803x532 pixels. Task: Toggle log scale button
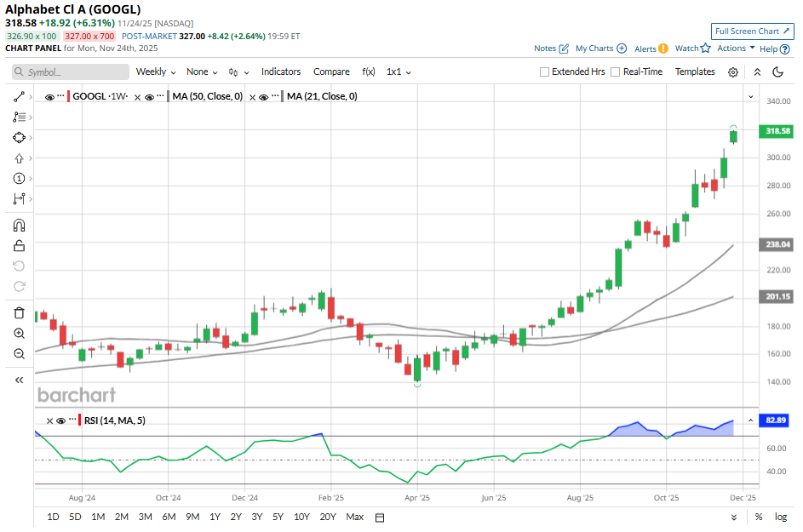[781, 518]
